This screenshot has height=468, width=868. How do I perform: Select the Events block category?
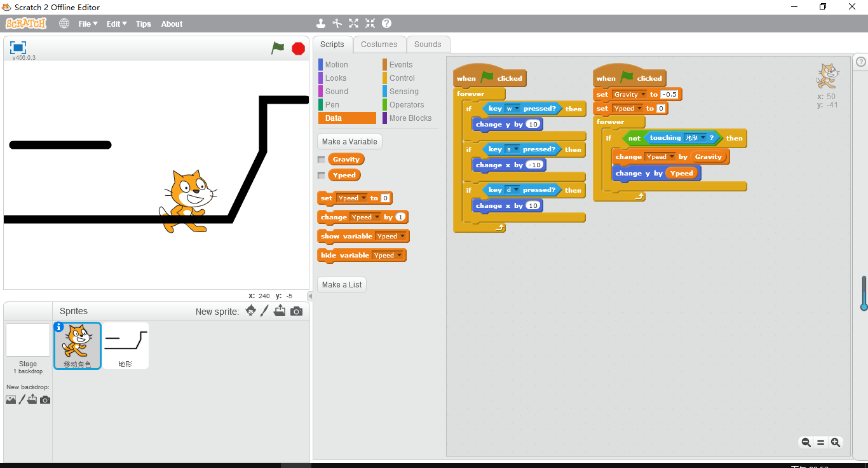(400, 65)
